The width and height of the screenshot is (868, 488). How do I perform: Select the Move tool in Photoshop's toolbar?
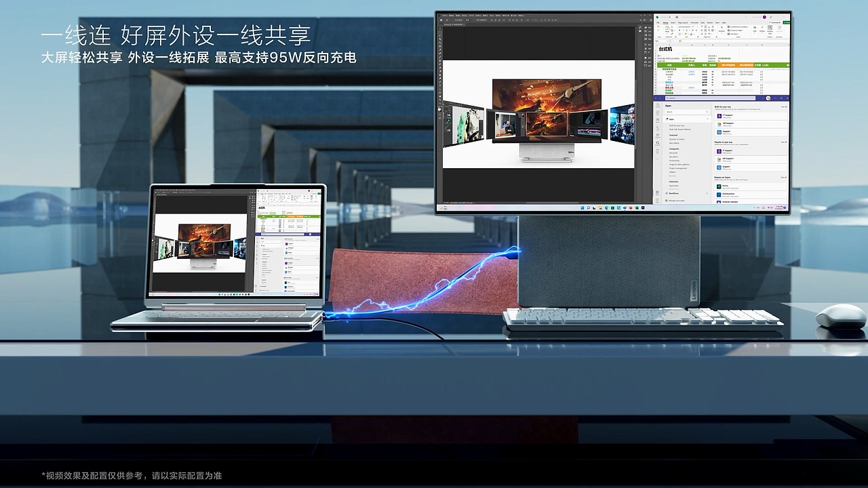pos(440,28)
